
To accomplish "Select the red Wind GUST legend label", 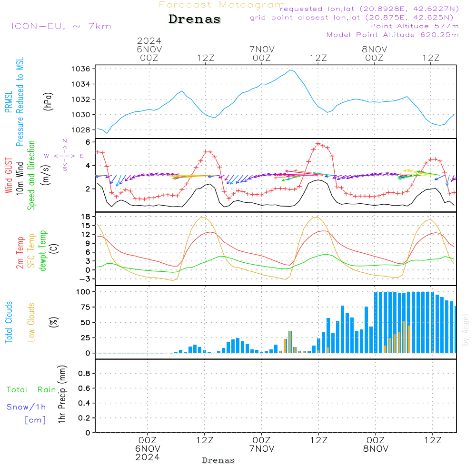I will coord(9,176).
